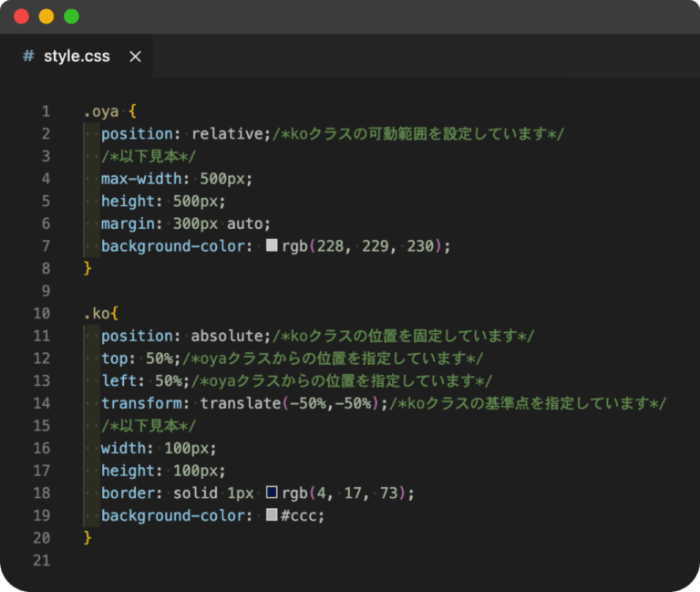The image size is (700, 592).
Task: Click 'background-color:' property on line 19
Action: (177, 515)
